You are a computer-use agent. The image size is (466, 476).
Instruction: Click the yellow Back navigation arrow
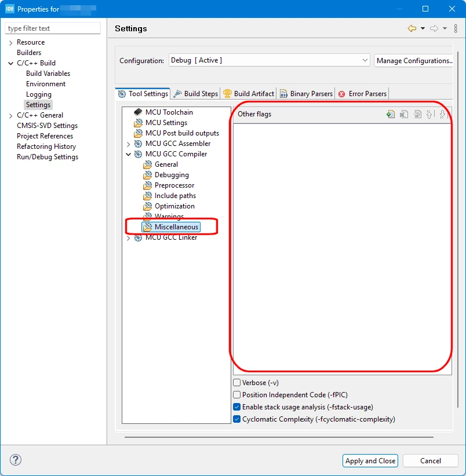(x=412, y=28)
